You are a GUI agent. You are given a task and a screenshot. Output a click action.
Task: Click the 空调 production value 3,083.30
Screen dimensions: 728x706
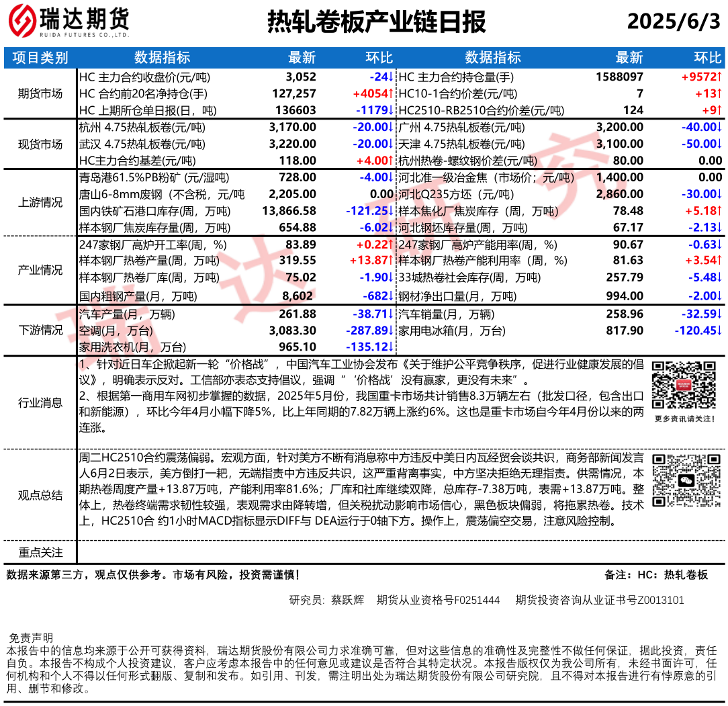[293, 330]
